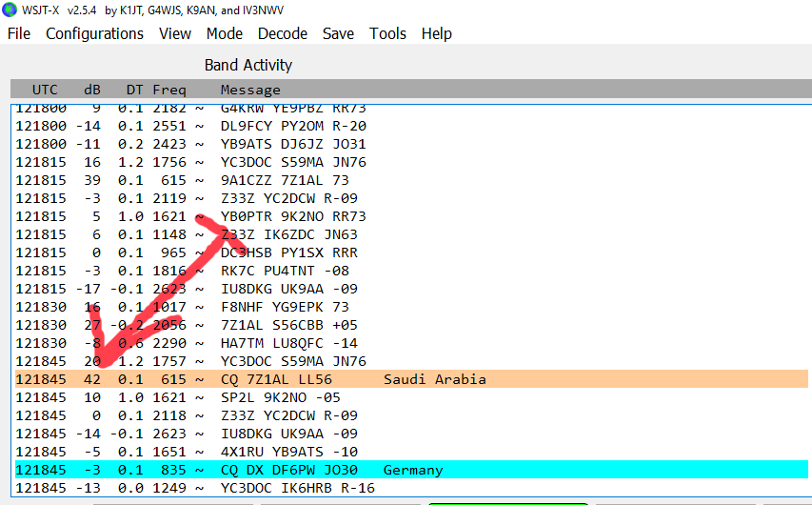Open the File menu
812x505 pixels.
coord(19,33)
